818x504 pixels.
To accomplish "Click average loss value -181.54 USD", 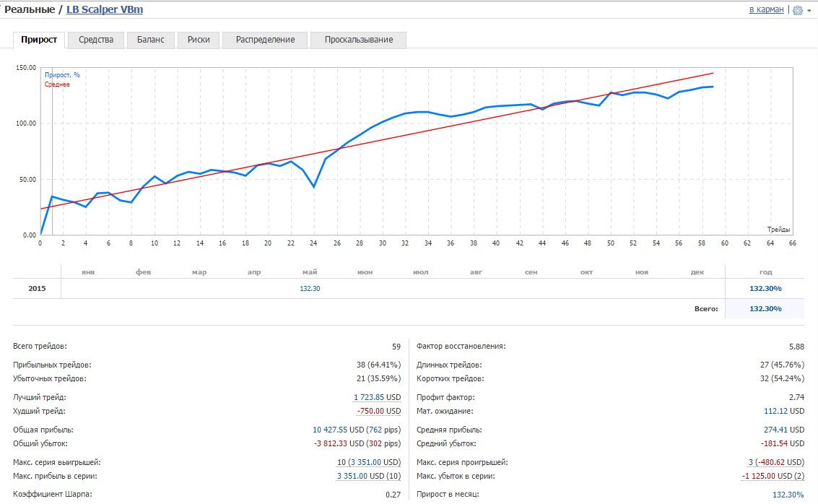I will pyautogui.click(x=783, y=443).
